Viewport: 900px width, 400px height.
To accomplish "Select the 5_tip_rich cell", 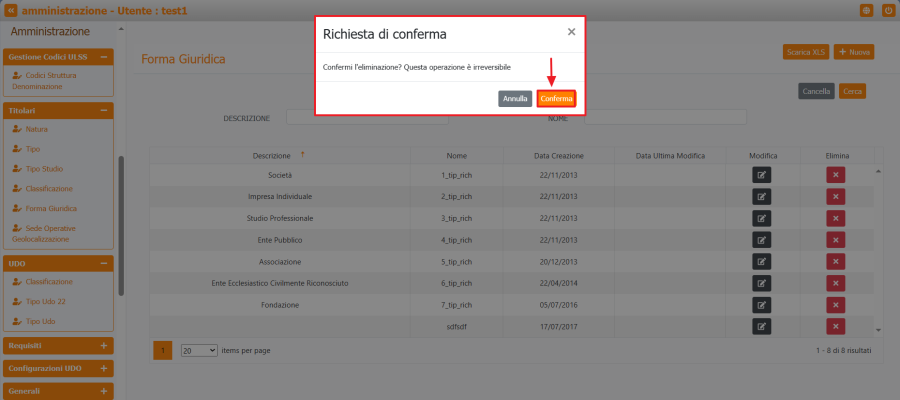I will coord(457,262).
